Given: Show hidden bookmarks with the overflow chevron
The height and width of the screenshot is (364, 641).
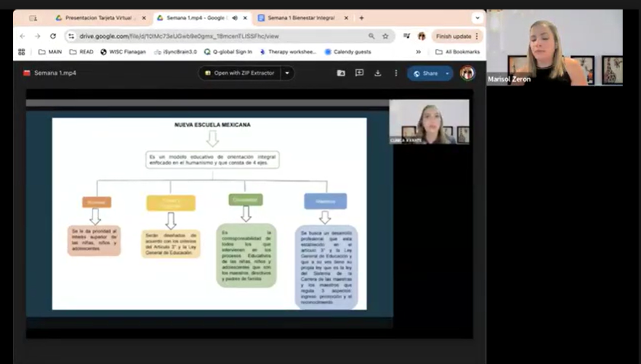Looking at the screenshot, I should (418, 52).
